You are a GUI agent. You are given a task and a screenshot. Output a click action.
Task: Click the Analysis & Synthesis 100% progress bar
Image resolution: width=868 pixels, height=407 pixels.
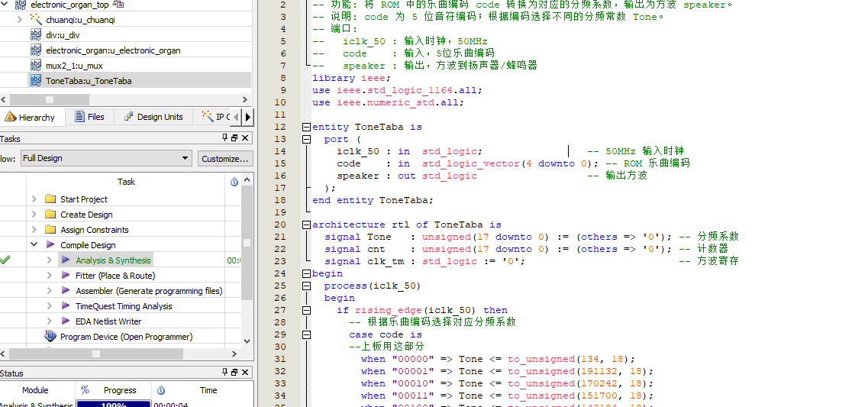[x=114, y=404]
